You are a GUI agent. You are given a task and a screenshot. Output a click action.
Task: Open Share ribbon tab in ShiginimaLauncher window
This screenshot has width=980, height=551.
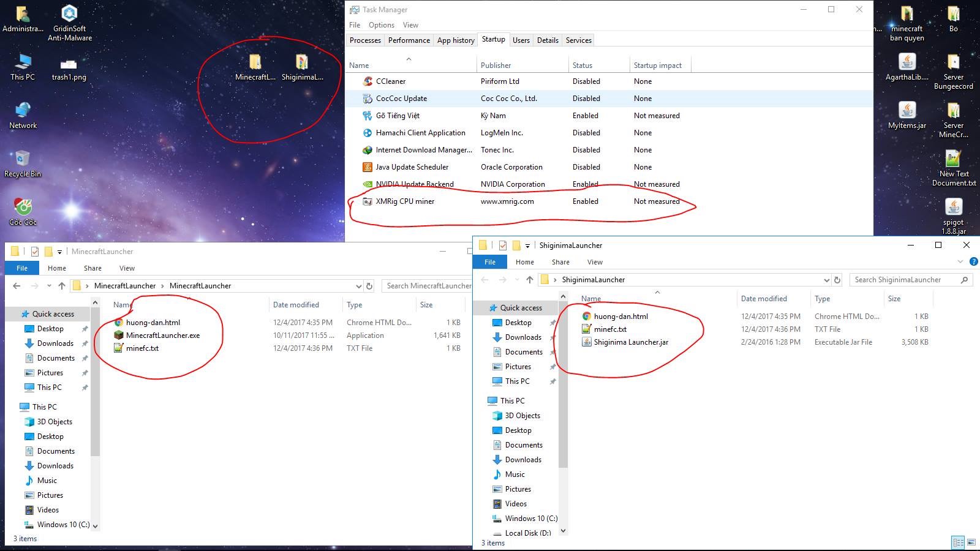pos(560,262)
